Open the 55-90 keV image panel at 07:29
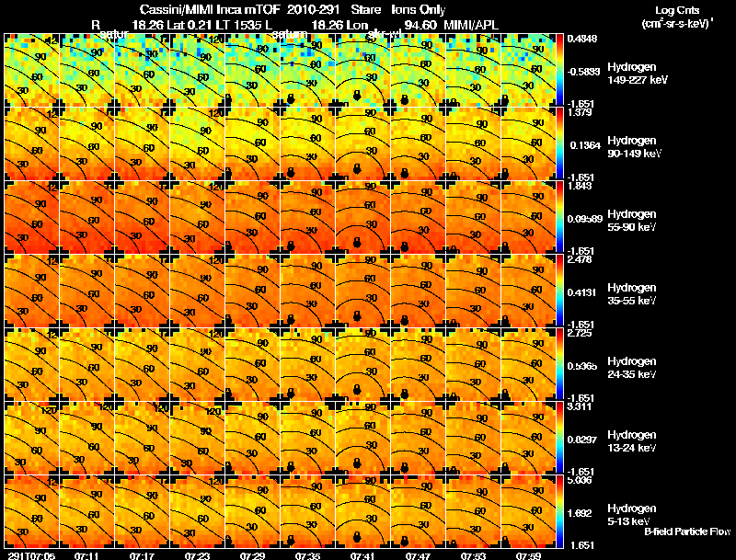 click(x=252, y=217)
